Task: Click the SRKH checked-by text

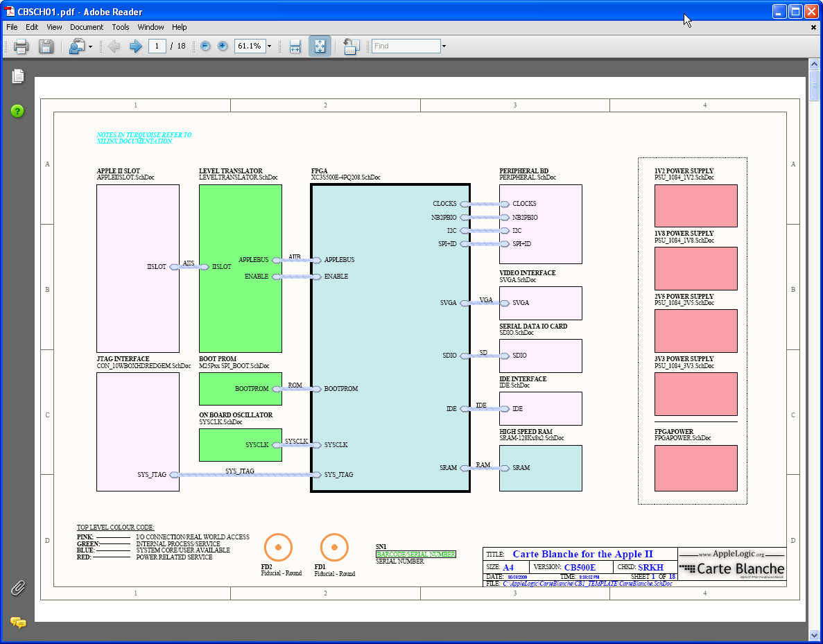Action: point(651,567)
